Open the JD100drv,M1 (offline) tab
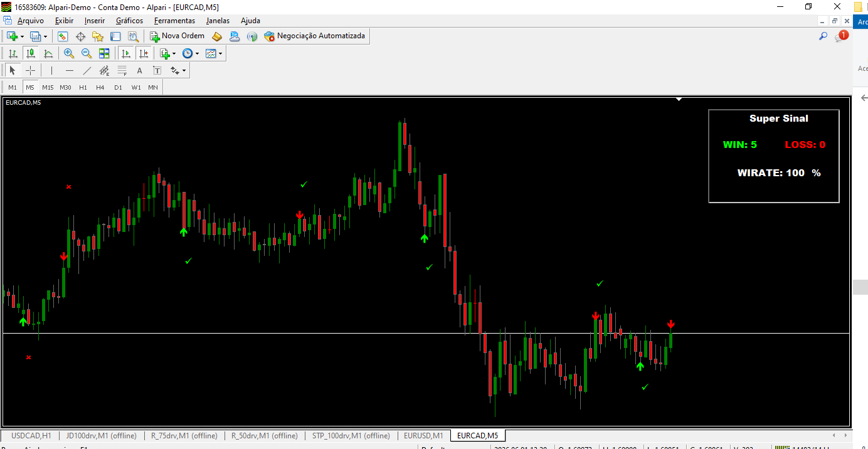Screen dimensions: 868x449 pyautogui.click(x=101, y=436)
